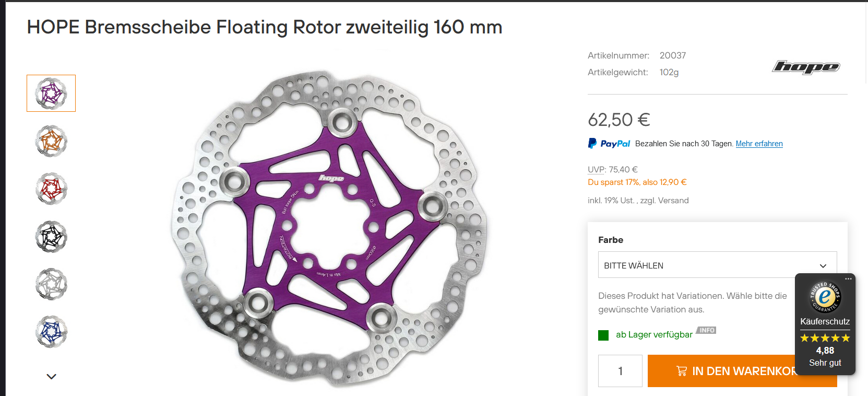
Task: Click the green stock availability square
Action: (603, 335)
